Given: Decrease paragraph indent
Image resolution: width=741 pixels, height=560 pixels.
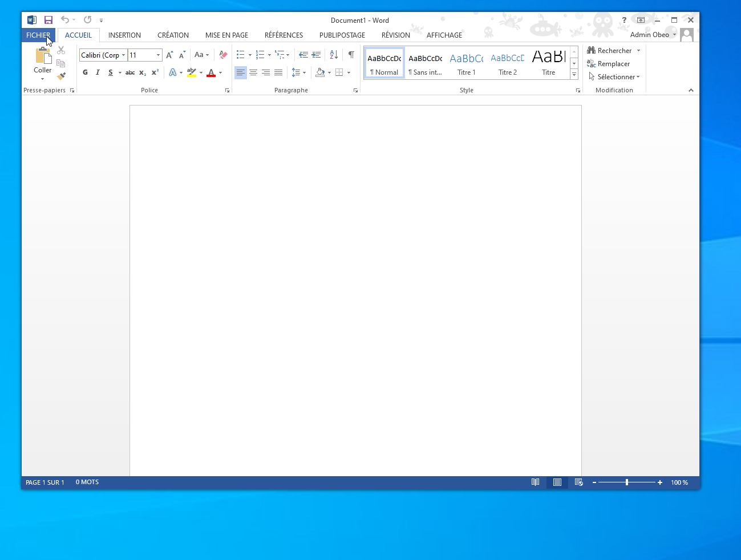Looking at the screenshot, I should point(303,55).
